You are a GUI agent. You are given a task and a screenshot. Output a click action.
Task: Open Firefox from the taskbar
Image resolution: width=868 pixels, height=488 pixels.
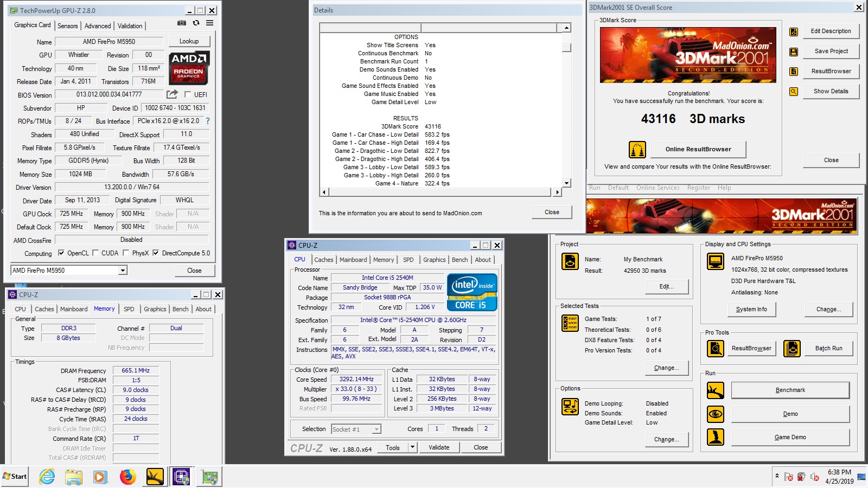coord(128,477)
